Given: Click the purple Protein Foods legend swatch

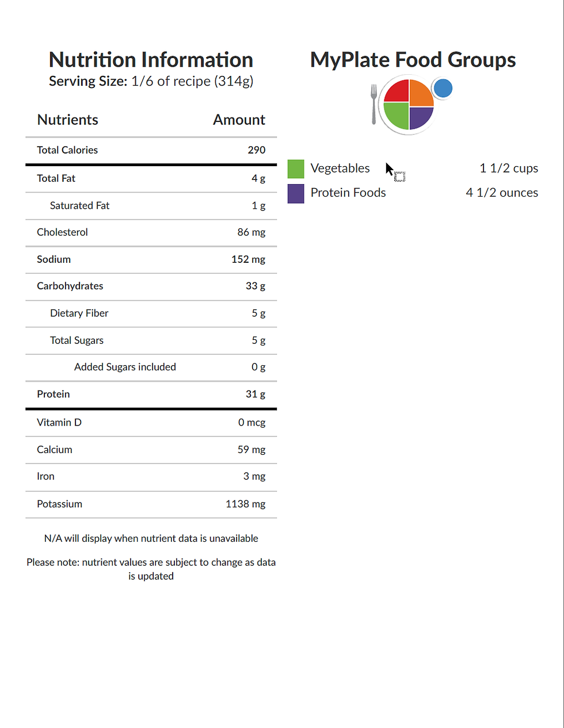Looking at the screenshot, I should click(x=296, y=193).
